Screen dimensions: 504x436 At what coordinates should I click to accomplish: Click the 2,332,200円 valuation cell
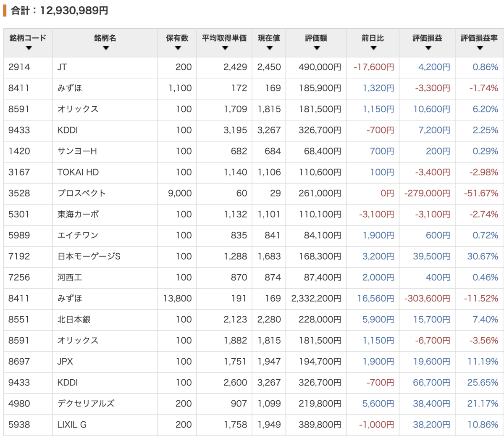pos(316,298)
